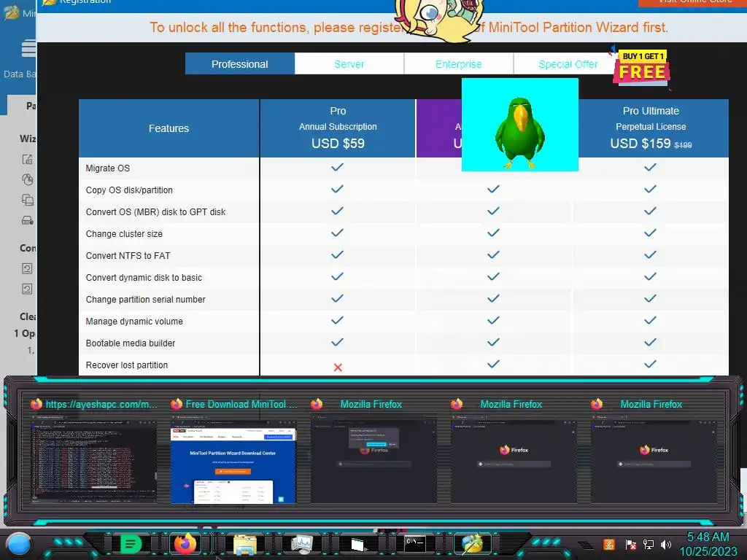Open the hamburger menu in MiniTool window
747x560 pixels.
pyautogui.click(x=28, y=49)
